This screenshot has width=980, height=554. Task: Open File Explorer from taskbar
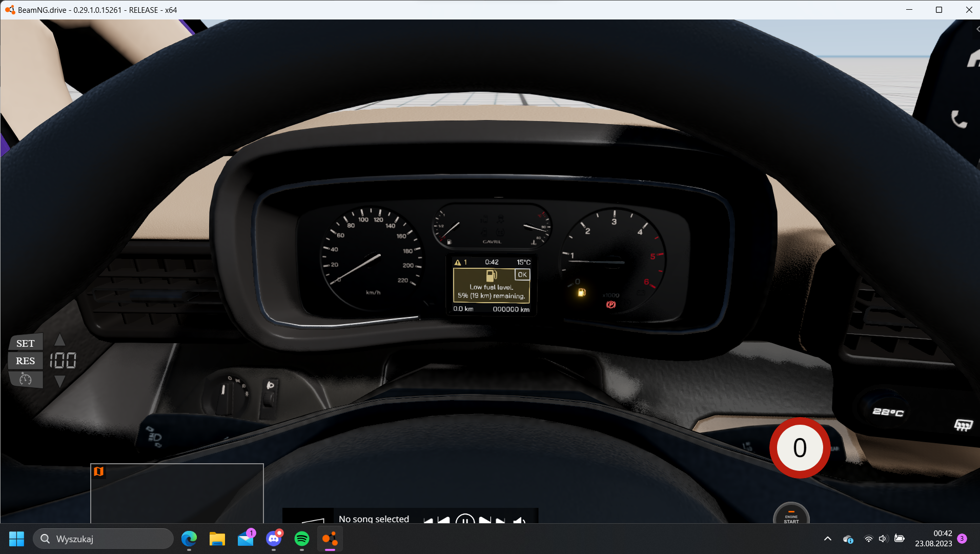(x=217, y=539)
